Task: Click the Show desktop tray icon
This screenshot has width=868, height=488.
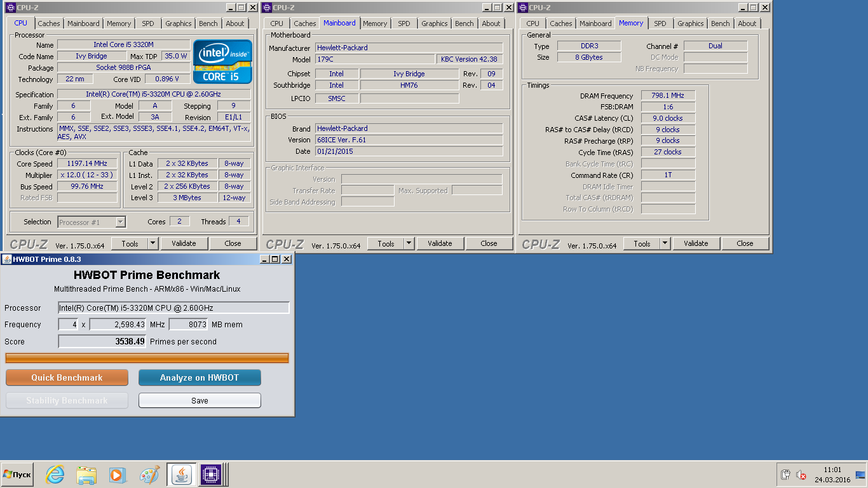Action: click(860, 475)
